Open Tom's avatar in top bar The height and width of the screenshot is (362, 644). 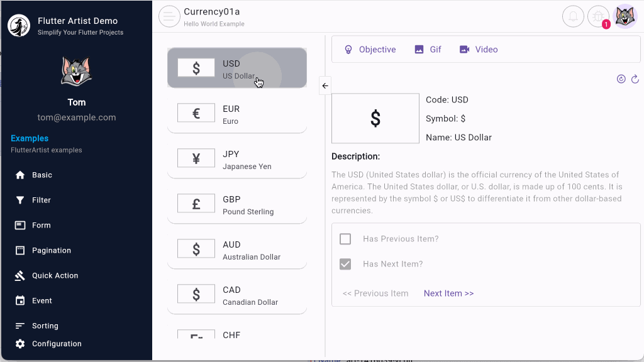(625, 16)
